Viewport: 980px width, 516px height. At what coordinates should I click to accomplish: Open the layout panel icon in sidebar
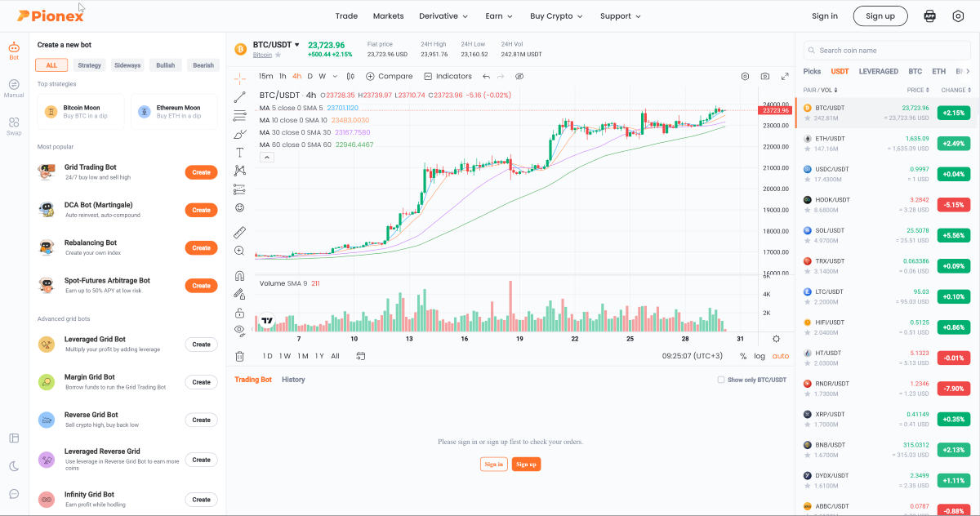14,438
